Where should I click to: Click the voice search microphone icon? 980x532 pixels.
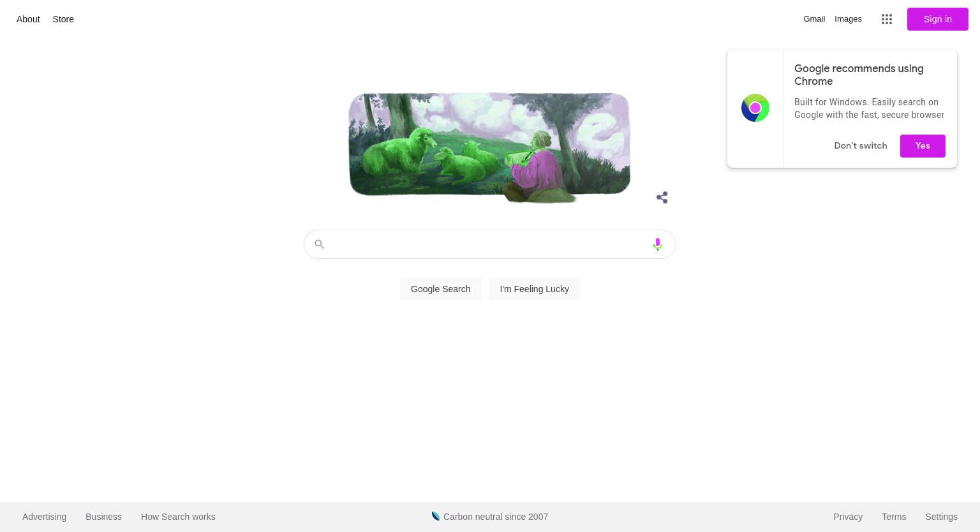[657, 244]
